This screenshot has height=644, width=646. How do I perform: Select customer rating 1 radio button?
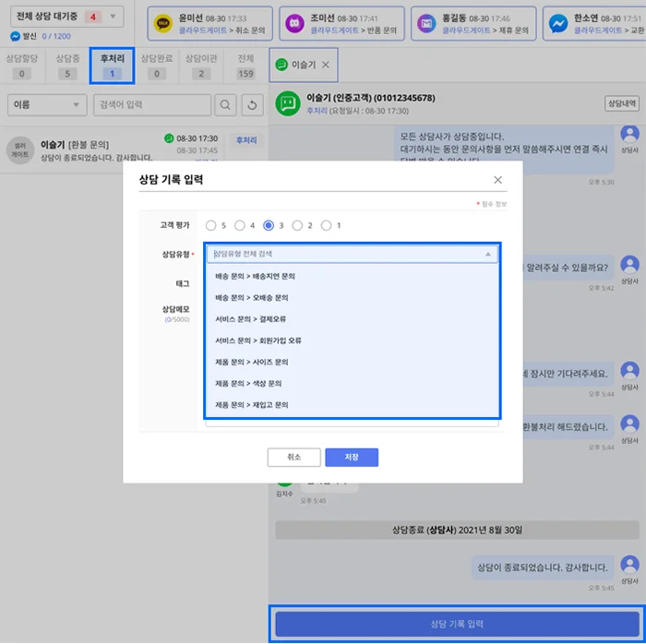tap(327, 225)
